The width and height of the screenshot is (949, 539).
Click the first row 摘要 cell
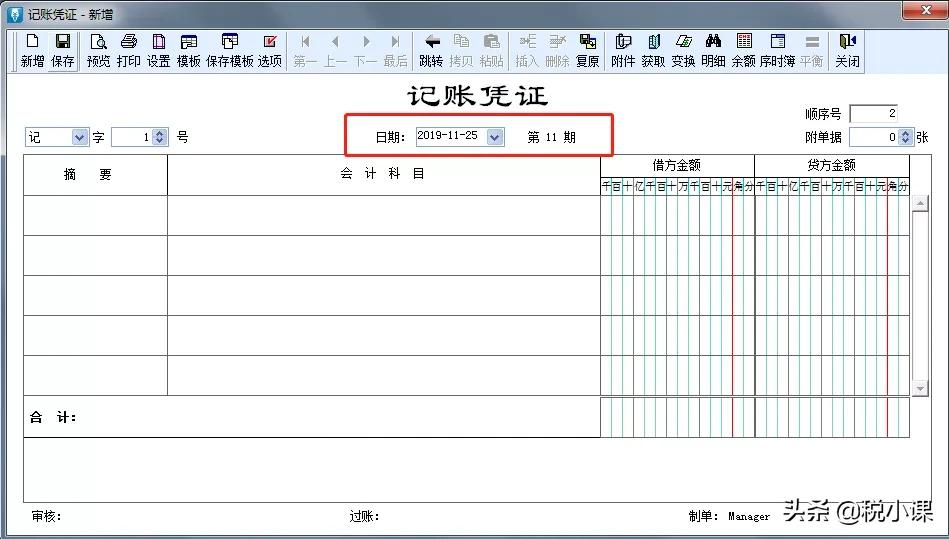96,215
